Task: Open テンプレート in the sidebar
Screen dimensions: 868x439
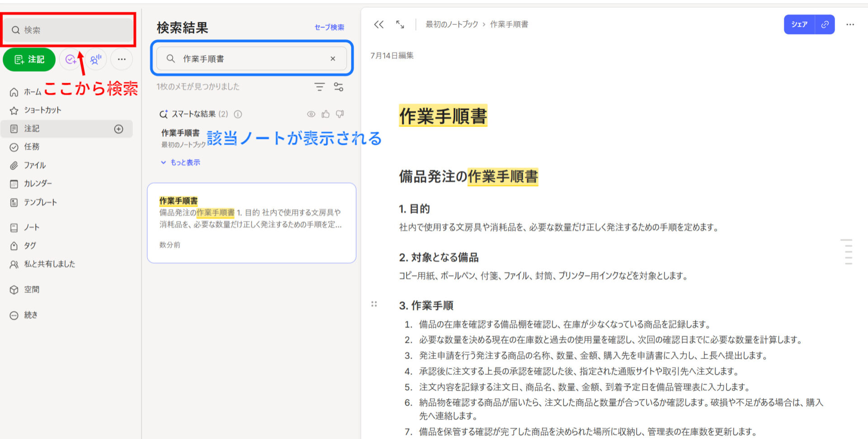Action: point(33,202)
